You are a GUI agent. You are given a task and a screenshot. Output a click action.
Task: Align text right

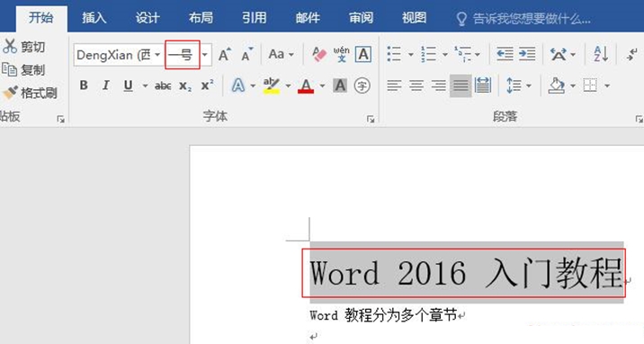(439, 86)
